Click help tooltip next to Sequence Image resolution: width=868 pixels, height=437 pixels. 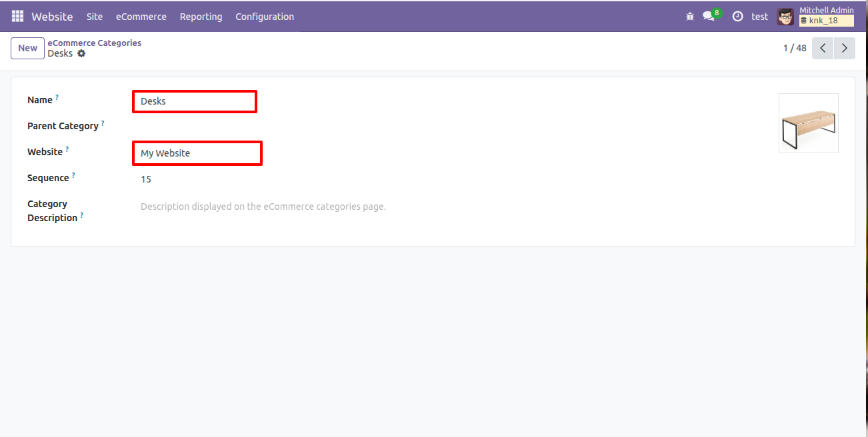73,175
